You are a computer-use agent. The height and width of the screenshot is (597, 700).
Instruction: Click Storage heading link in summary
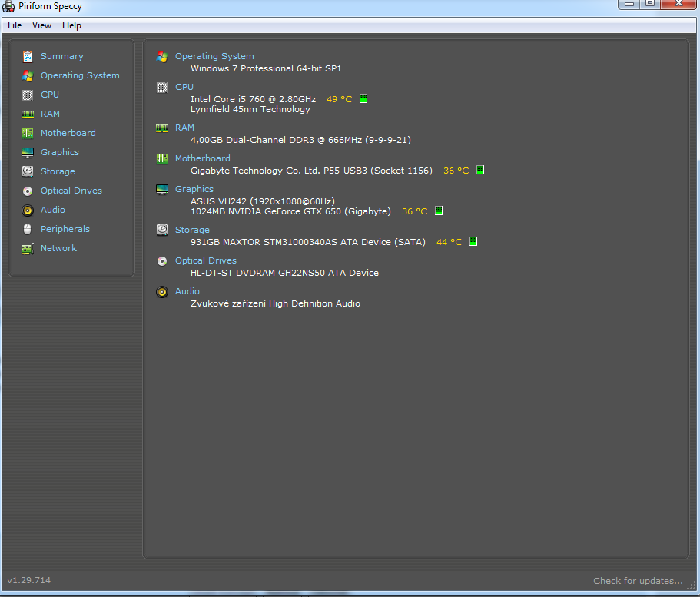[x=192, y=230]
